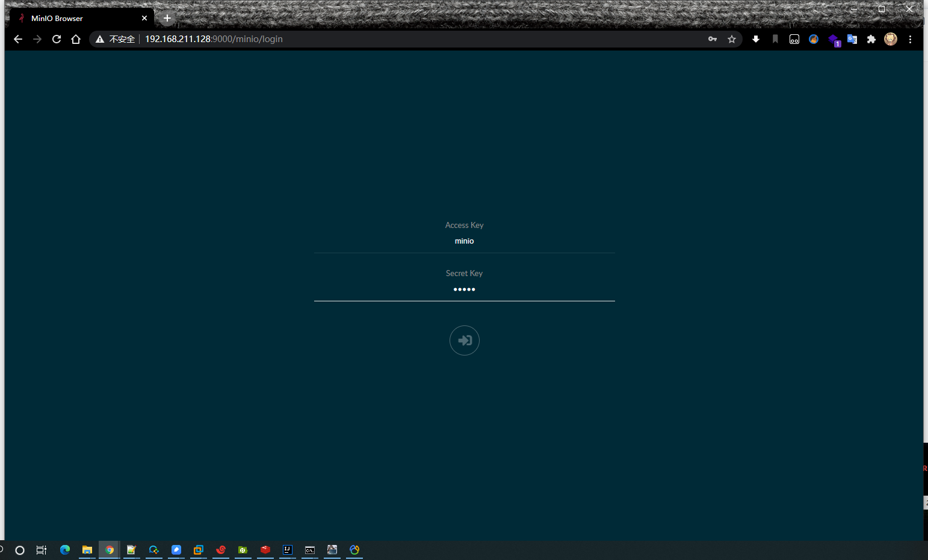928x560 pixels.
Task: Open Microsoft Edge from the taskbar
Action: (65, 550)
